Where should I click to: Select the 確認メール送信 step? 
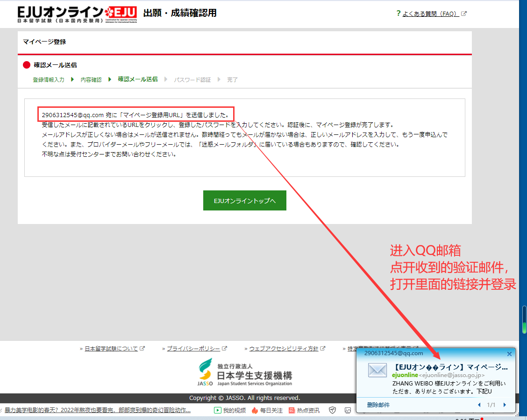pos(138,79)
